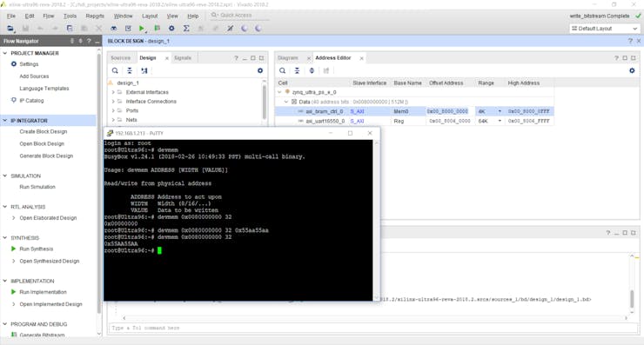Image resolution: width=644 pixels, height=345 pixels.
Task: Click the toolbar settings gear icon
Action: click(x=171, y=29)
